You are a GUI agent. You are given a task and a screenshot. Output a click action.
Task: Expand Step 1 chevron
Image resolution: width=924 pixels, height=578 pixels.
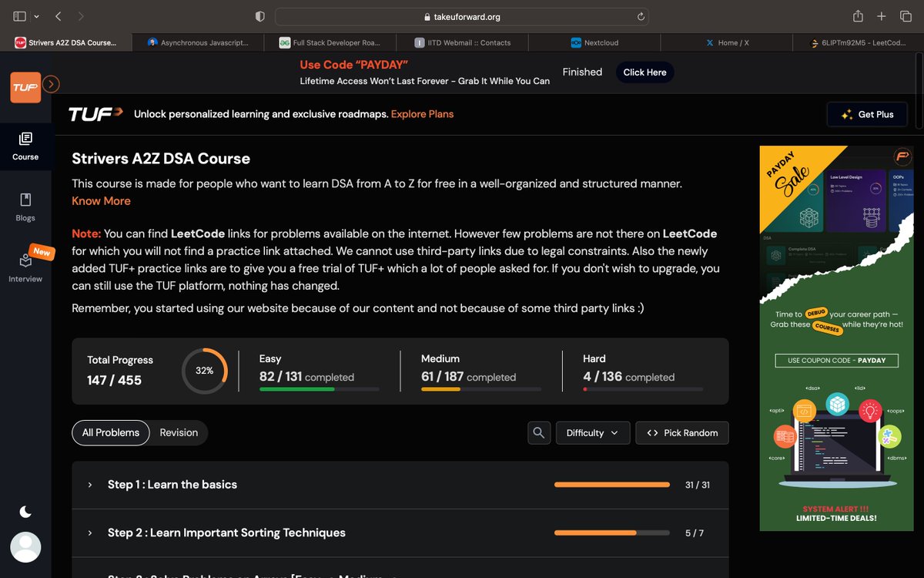click(90, 485)
